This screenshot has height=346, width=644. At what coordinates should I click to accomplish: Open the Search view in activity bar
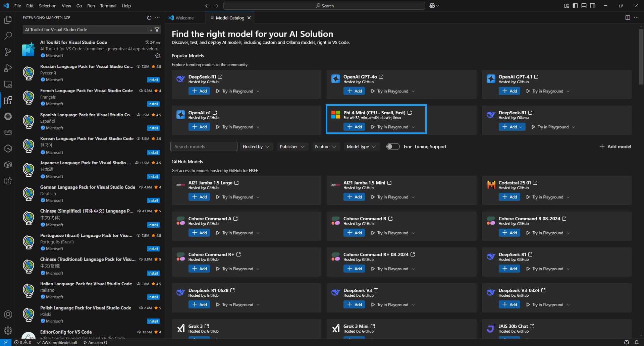click(x=8, y=36)
